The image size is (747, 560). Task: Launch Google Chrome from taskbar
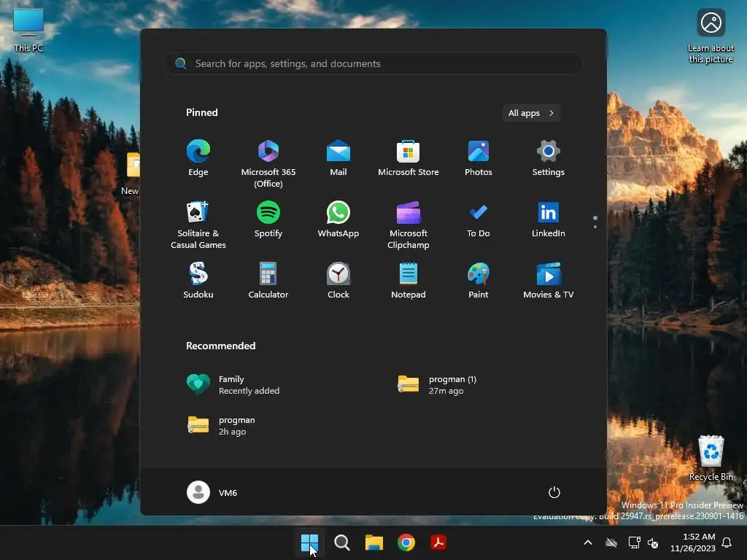pyautogui.click(x=406, y=542)
